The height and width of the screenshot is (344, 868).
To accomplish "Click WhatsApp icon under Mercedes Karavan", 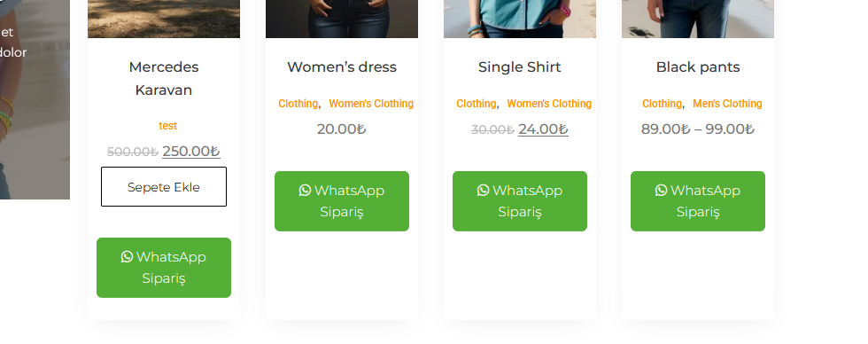I will (x=127, y=256).
